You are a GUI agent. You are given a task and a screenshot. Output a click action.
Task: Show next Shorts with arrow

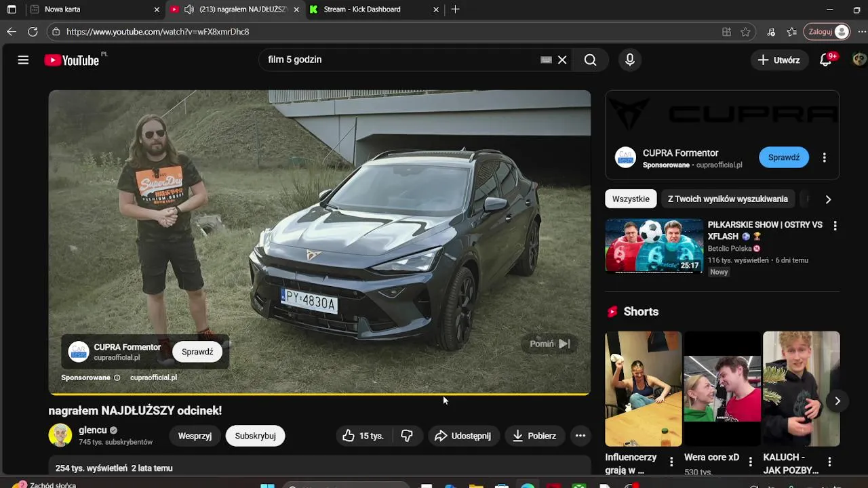[837, 401]
